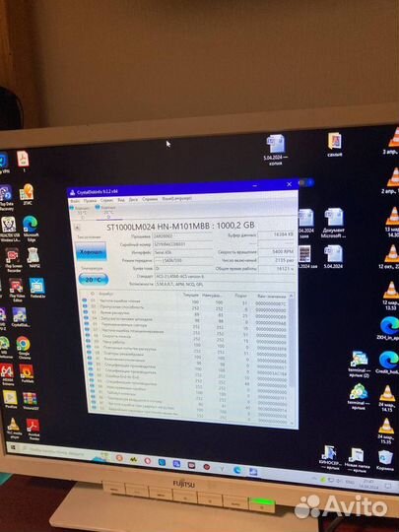Click the Хорошо health status button

[92, 252]
